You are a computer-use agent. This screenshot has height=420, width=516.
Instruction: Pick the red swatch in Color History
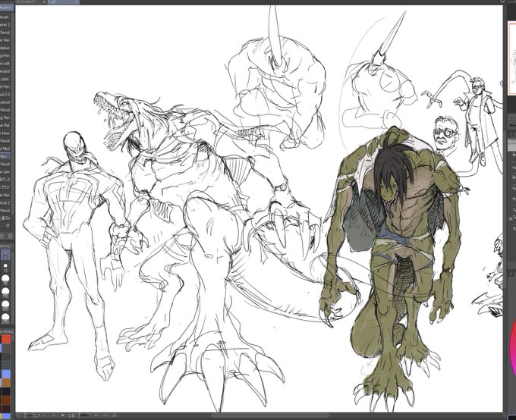(x=6, y=339)
